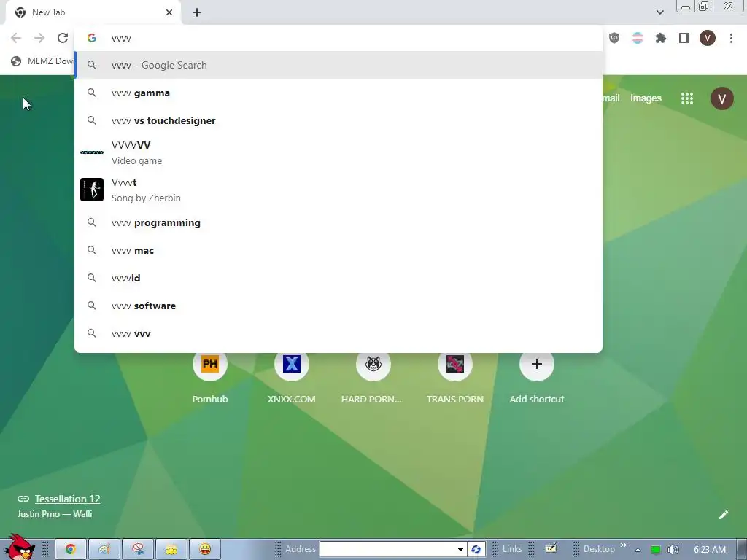Click the customize page pencil icon
This screenshot has height=560, width=747.
[x=723, y=515]
